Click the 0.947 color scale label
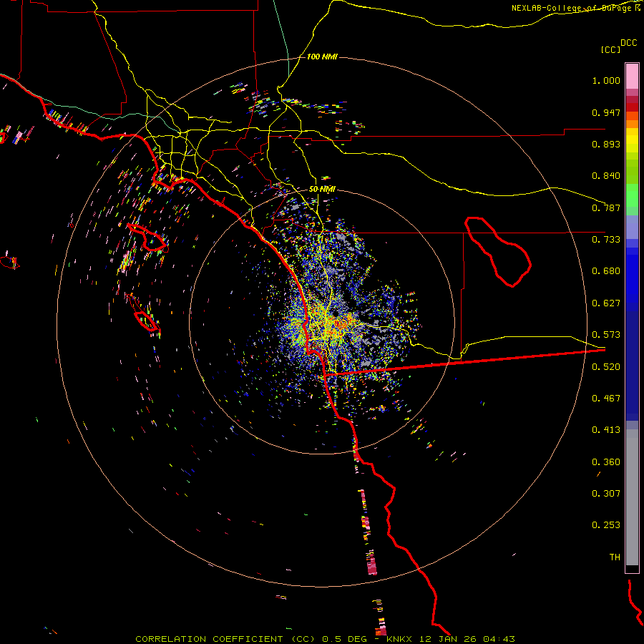The image size is (644, 644). tap(606, 112)
